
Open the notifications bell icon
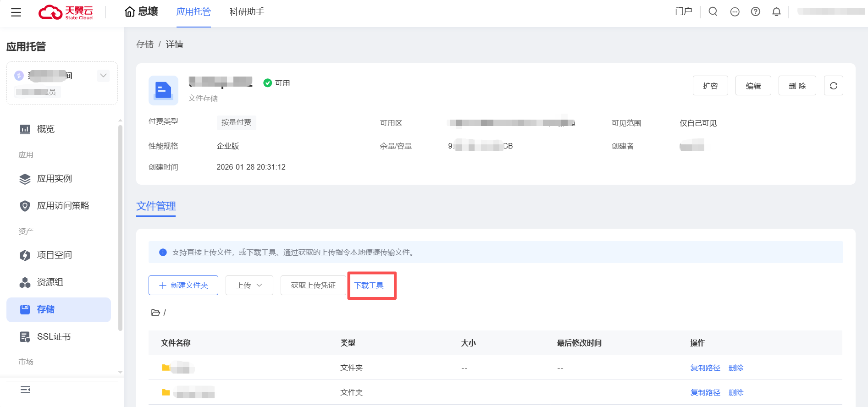[x=776, y=12]
